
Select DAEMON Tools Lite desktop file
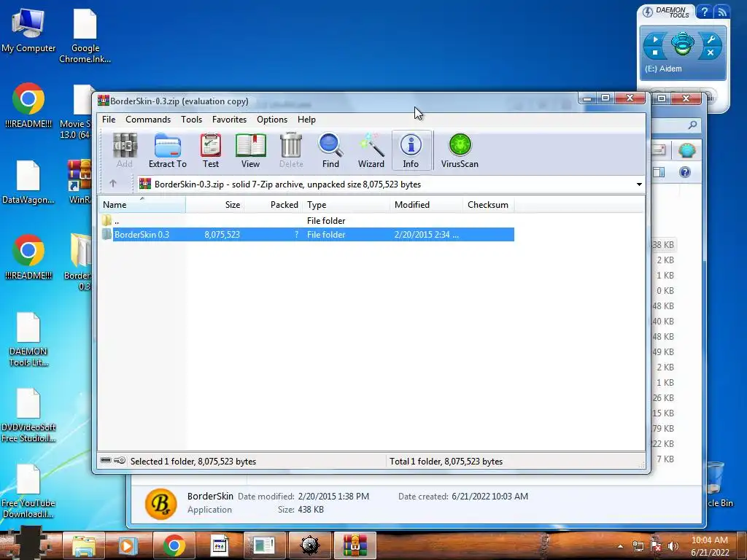pos(28,340)
